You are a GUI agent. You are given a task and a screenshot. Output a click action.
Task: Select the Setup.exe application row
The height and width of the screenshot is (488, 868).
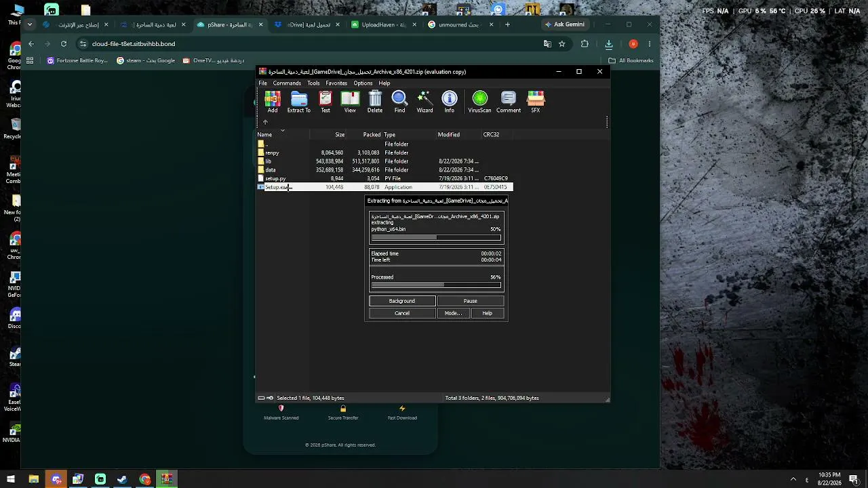click(x=384, y=187)
